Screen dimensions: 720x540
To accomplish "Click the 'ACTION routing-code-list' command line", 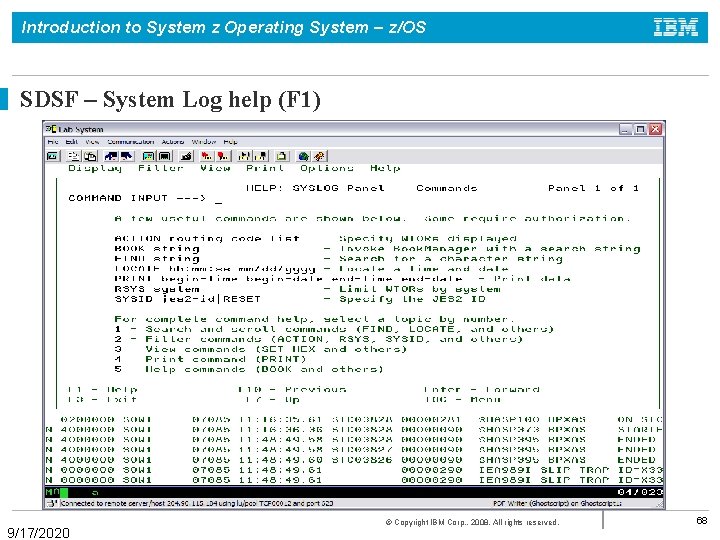I will tap(207, 239).
